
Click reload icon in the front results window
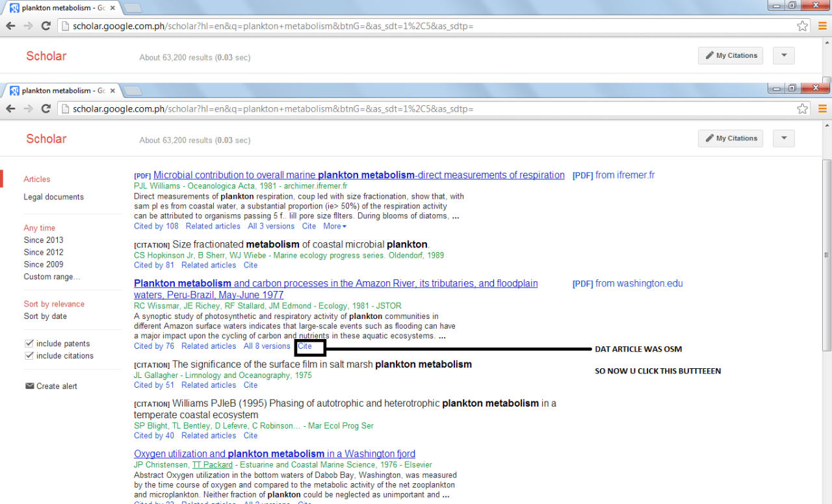tap(45, 108)
